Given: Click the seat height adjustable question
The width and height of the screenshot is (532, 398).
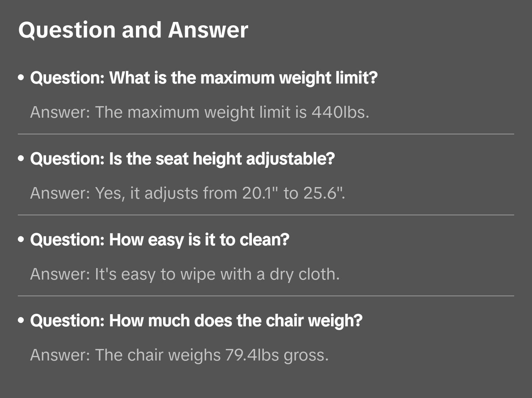Looking at the screenshot, I should click(182, 159).
